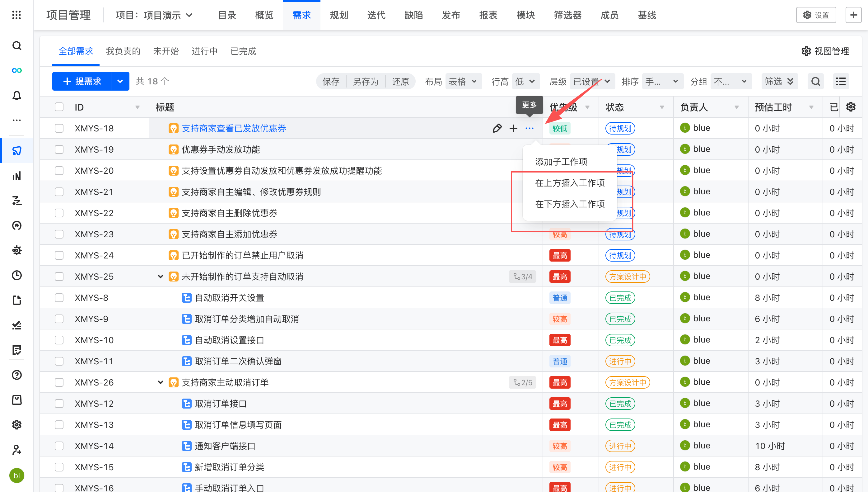Click the toolbar search magnifier button
This screenshot has height=492, width=868.
(x=815, y=82)
